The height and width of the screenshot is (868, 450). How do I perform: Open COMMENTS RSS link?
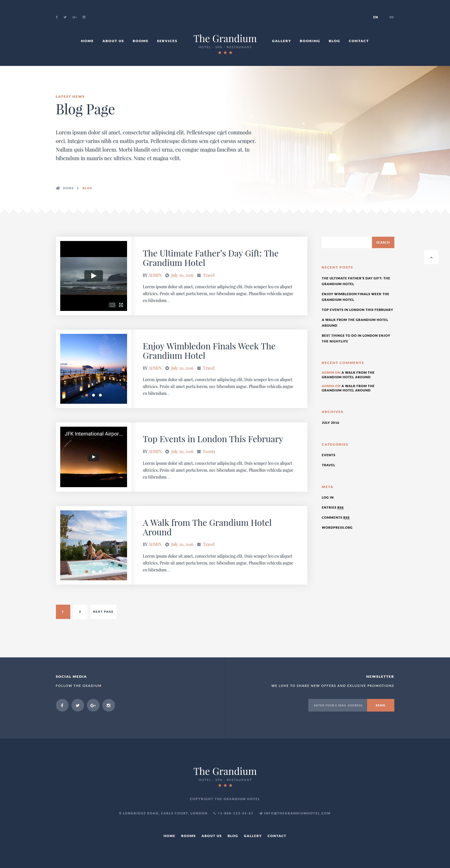336,518
